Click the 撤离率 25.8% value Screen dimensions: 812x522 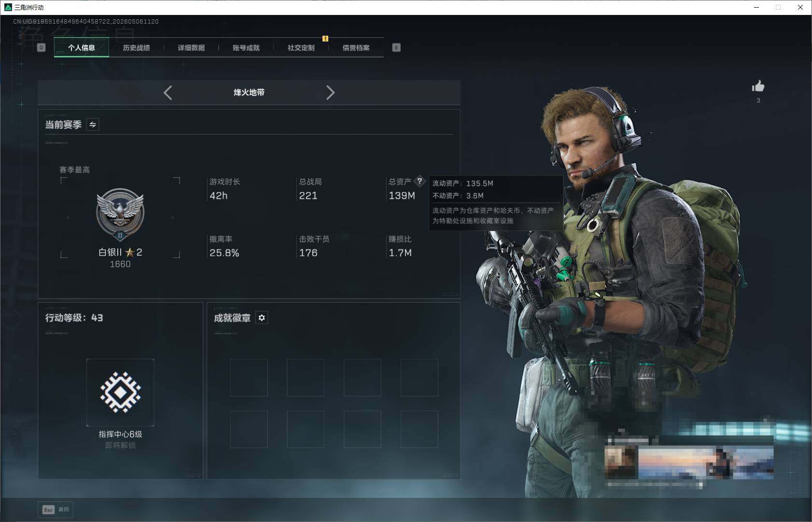tap(224, 253)
